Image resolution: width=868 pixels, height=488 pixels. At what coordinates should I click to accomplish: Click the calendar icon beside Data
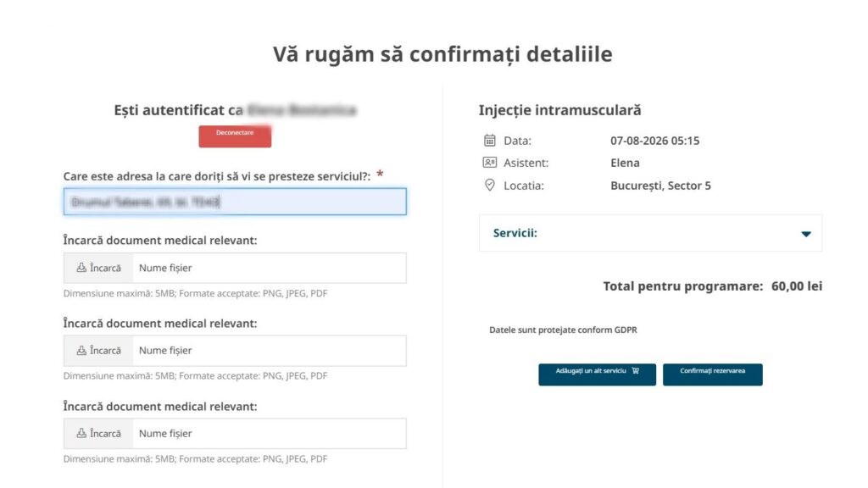pyautogui.click(x=489, y=141)
